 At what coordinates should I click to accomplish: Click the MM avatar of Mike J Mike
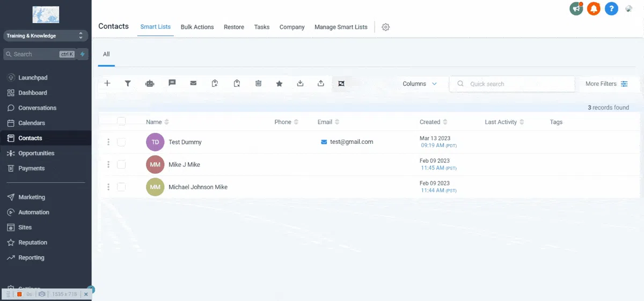point(155,165)
